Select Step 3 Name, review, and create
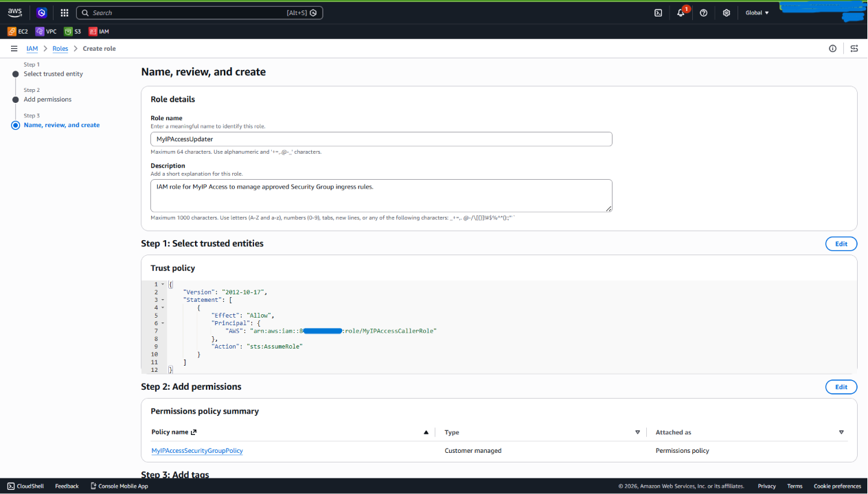868x494 pixels. [x=62, y=125]
